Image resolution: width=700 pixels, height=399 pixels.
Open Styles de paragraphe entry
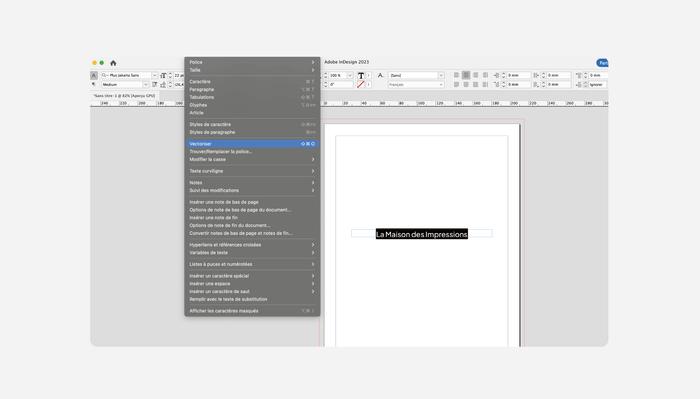pyautogui.click(x=252, y=132)
